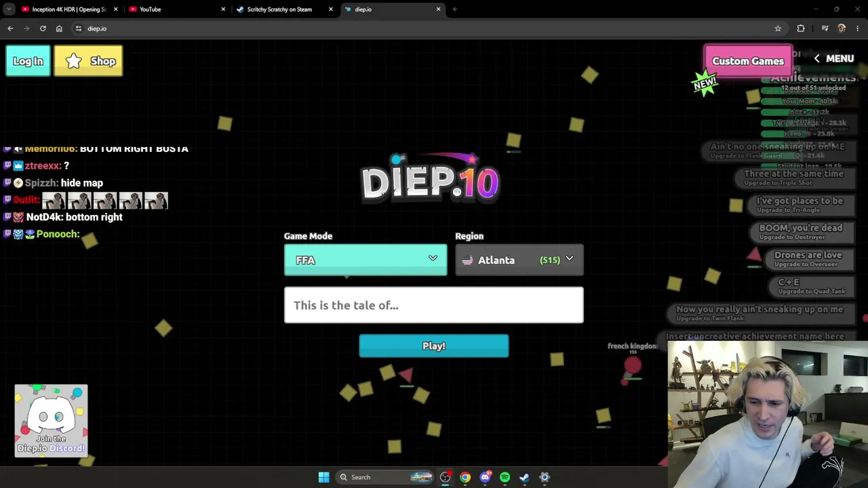Screen dimensions: 868x488
Task: Select 'Now you really ain't sneaking up on me'
Action: coord(759,313)
